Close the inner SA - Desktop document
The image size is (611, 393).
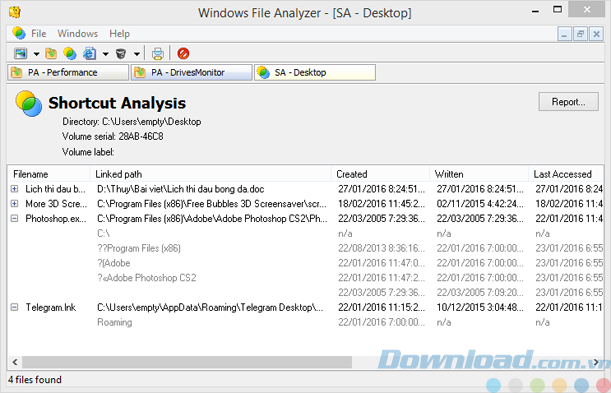click(596, 34)
